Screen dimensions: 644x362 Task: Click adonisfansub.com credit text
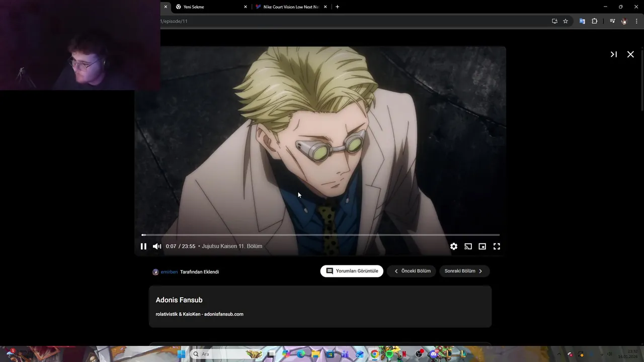(x=224, y=314)
